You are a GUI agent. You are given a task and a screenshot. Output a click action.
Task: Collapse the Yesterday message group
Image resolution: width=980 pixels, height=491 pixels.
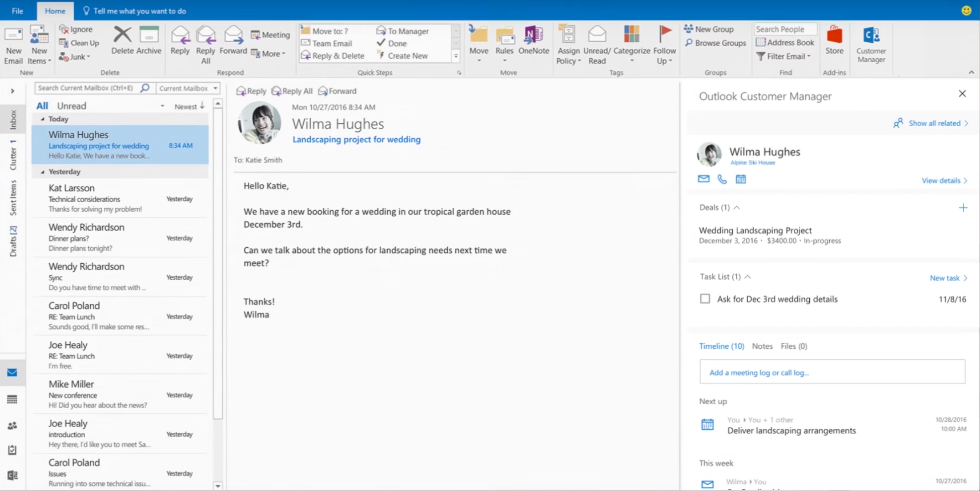[x=42, y=171]
